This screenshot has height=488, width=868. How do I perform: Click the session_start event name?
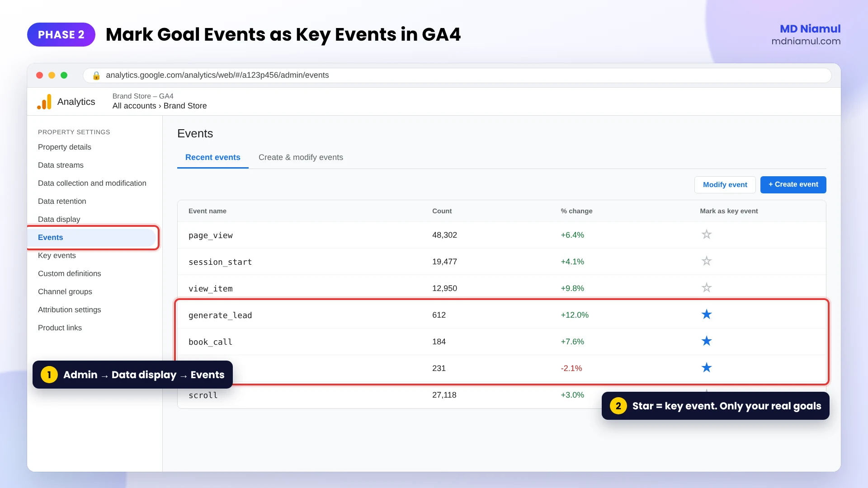(x=220, y=262)
